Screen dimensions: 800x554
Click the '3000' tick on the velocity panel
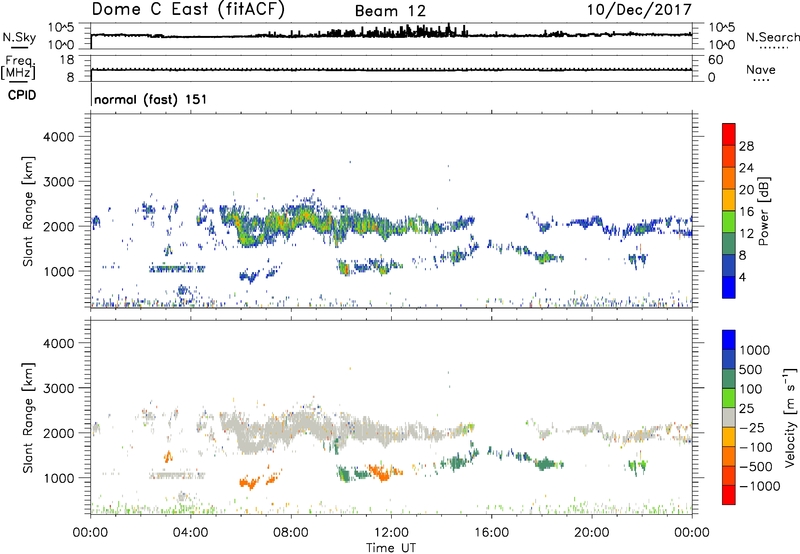tap(59, 388)
